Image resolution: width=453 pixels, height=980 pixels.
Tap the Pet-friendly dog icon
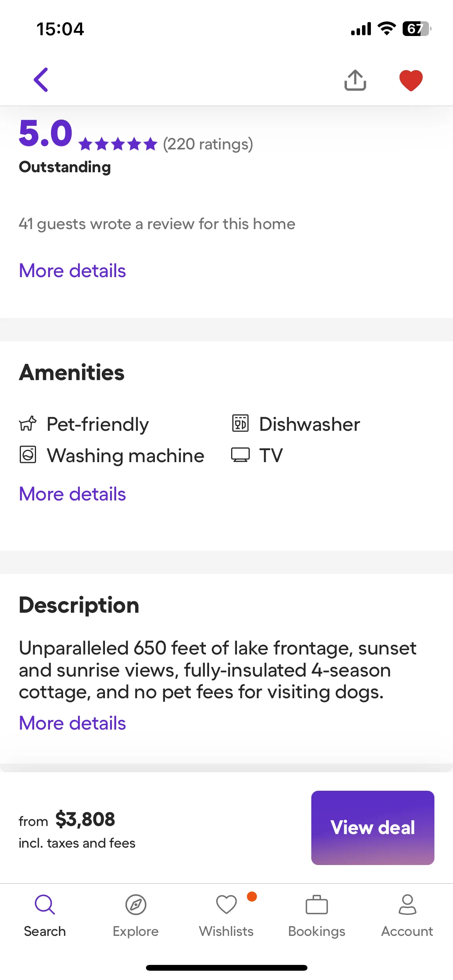(x=28, y=423)
